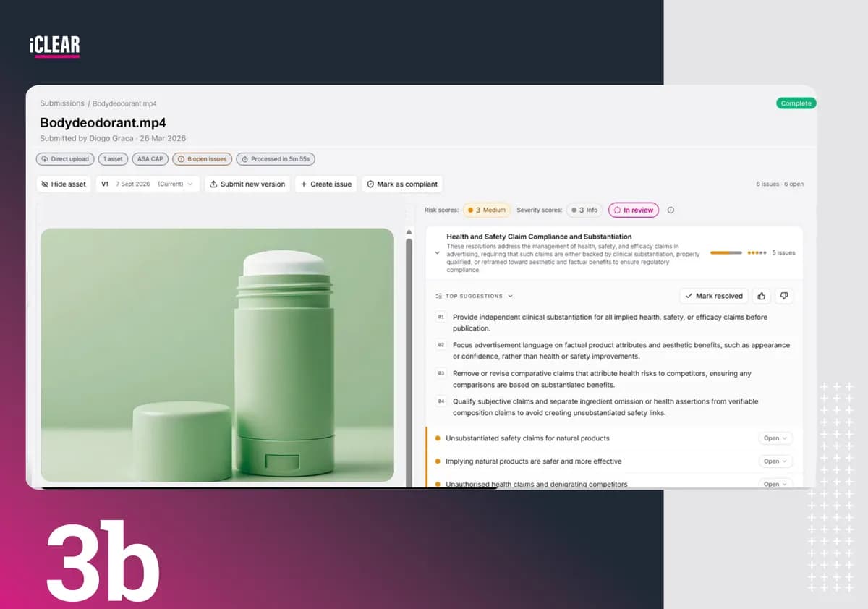
Task: Open the Implying natural products are safer issue
Action: click(533, 461)
